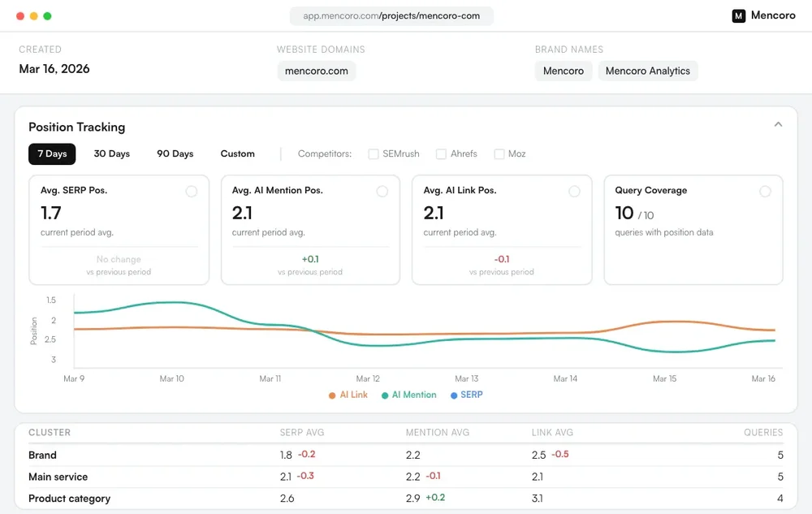
Task: Click the No change label in SERP card
Action: (119, 259)
